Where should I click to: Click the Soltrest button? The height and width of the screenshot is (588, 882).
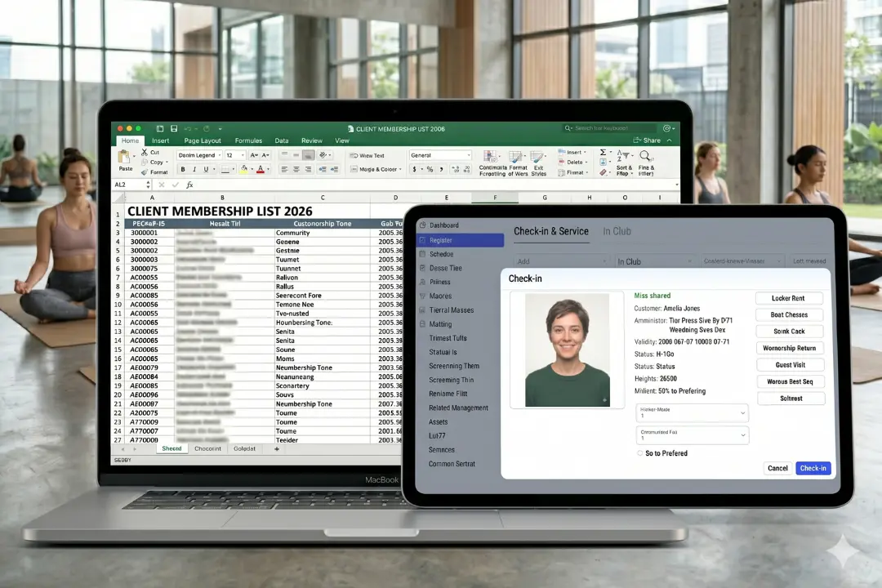coord(791,399)
